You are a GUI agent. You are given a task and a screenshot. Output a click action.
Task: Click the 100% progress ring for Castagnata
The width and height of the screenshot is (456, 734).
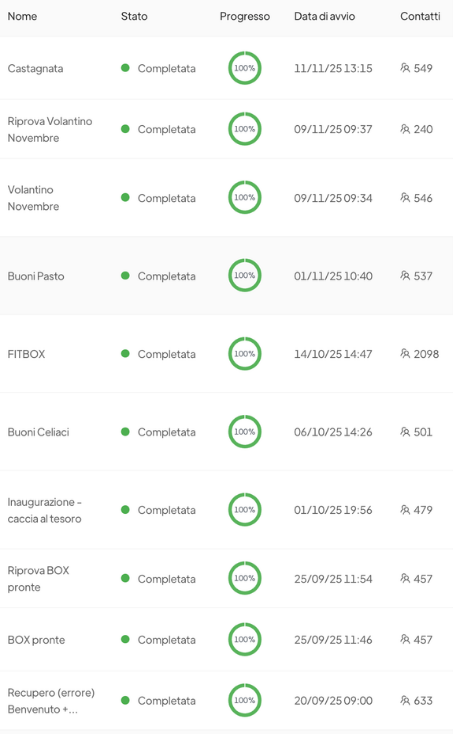244,68
